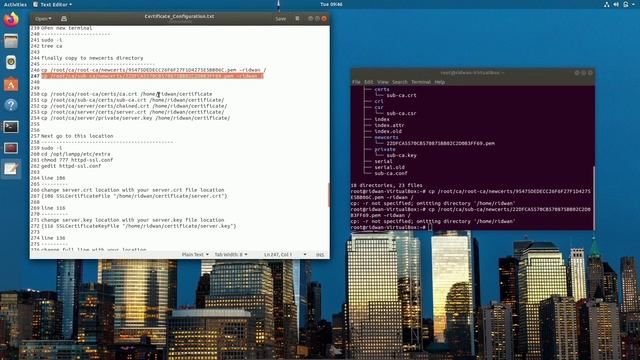
Task: Click 'sub-ca.conf' in Terminal output
Action: pos(391,173)
